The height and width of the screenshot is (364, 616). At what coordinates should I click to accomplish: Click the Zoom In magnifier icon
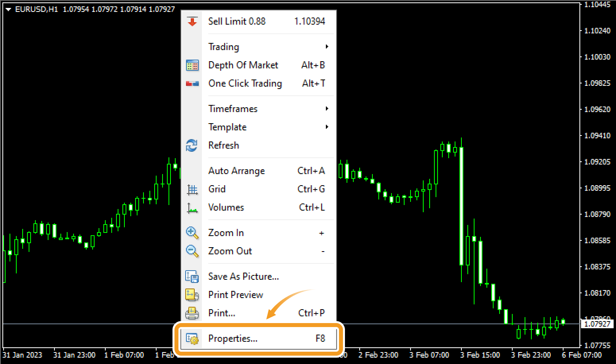click(192, 233)
